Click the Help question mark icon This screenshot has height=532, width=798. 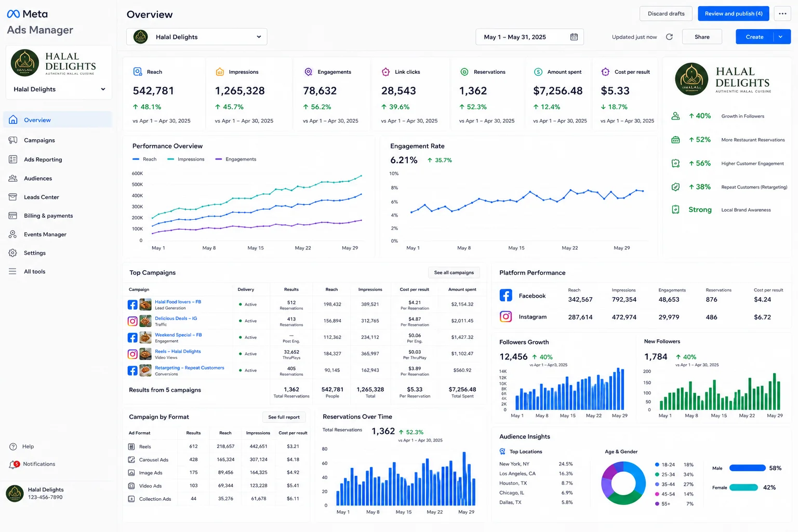tap(13, 447)
